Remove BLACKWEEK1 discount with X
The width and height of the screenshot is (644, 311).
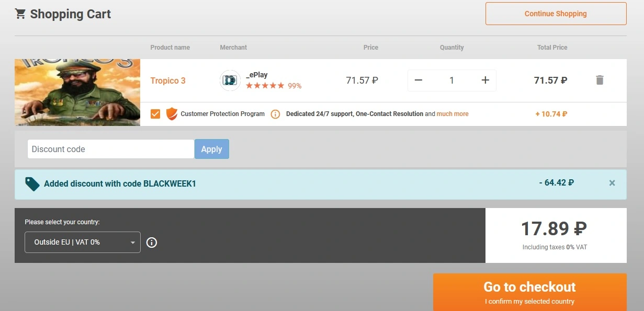[x=612, y=183]
